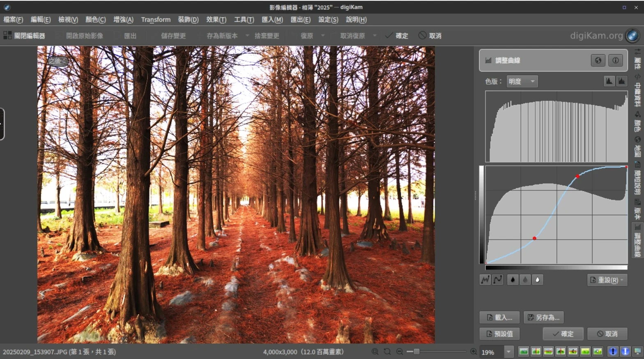
Task: Open the 增強(A) menu
Action: (123, 19)
